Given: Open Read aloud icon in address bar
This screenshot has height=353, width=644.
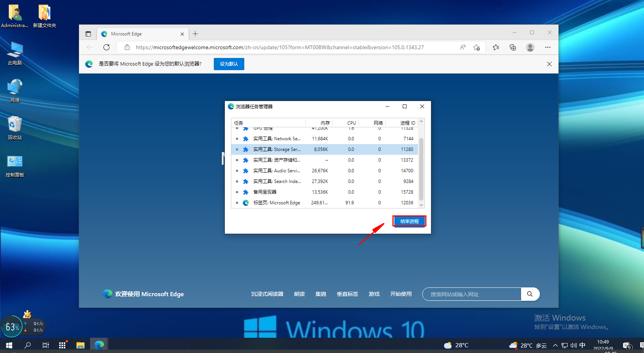Looking at the screenshot, I should click(463, 47).
